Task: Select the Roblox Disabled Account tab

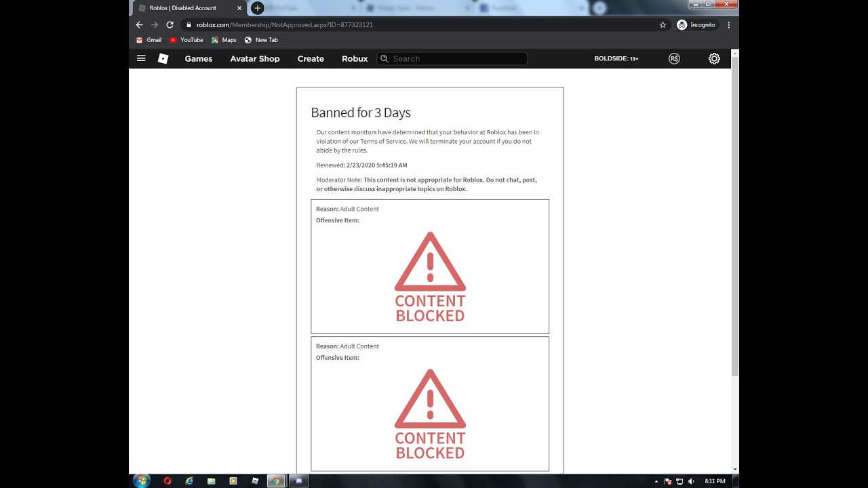Action: tap(190, 8)
